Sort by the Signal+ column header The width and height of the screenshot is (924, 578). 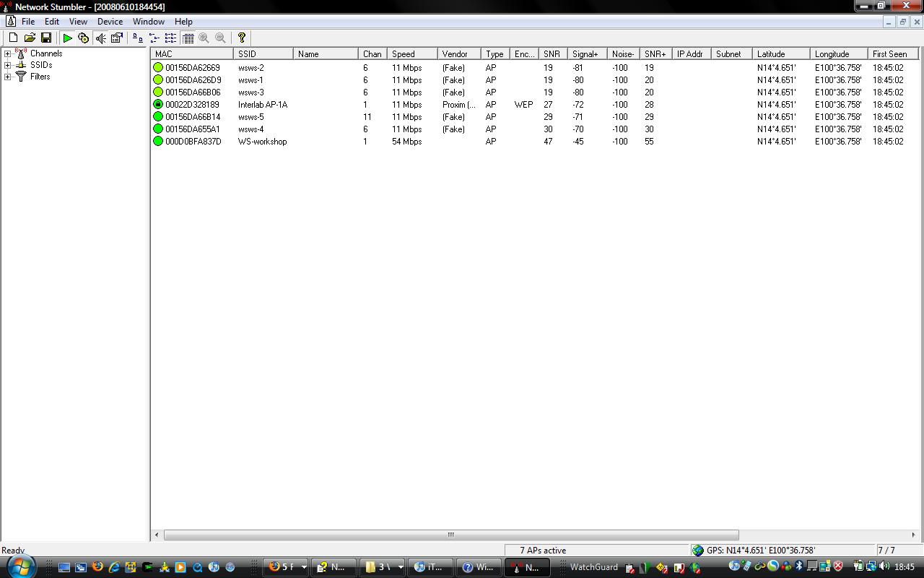[585, 54]
